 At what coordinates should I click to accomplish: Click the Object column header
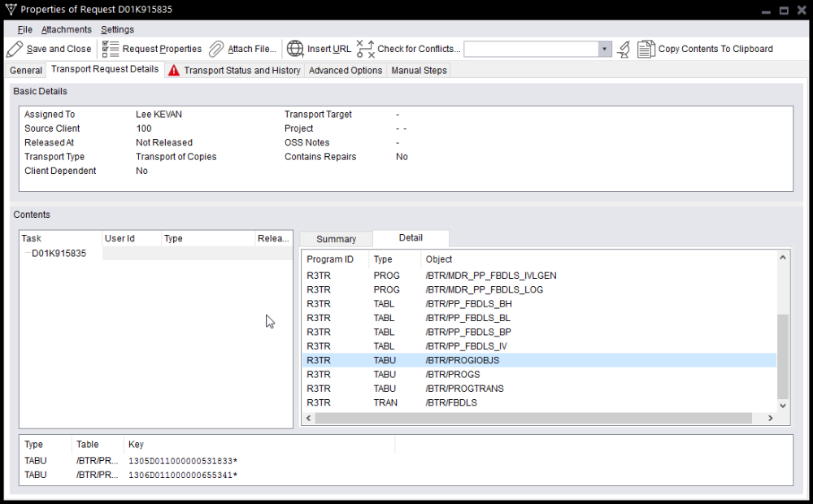point(439,259)
